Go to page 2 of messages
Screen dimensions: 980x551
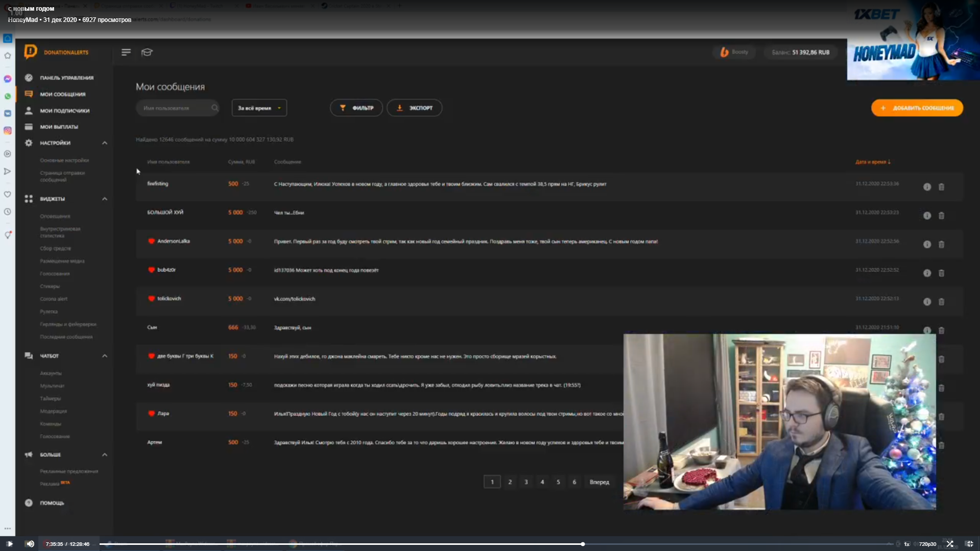click(510, 482)
